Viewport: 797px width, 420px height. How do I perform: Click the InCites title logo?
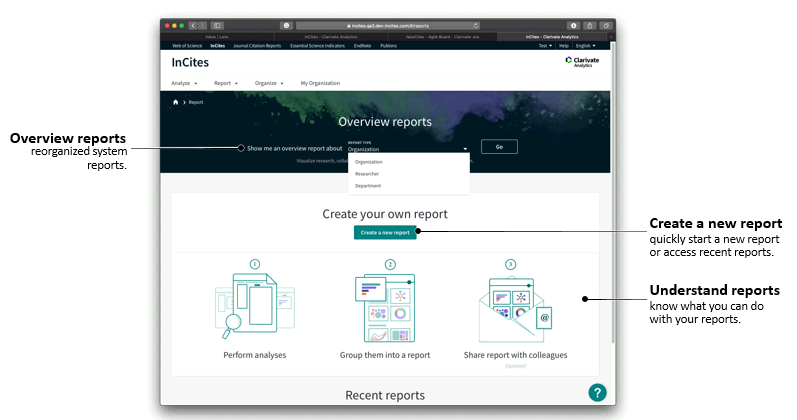[x=190, y=63]
